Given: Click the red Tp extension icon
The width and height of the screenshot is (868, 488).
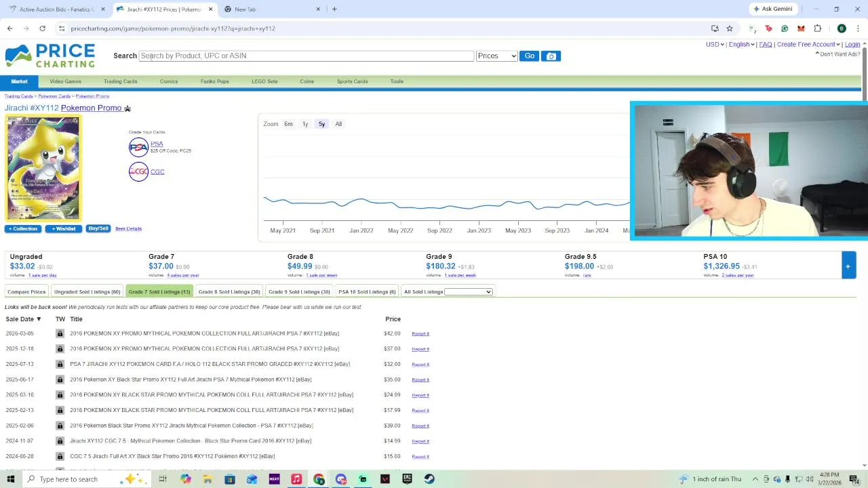Looking at the screenshot, I should click(x=768, y=28).
